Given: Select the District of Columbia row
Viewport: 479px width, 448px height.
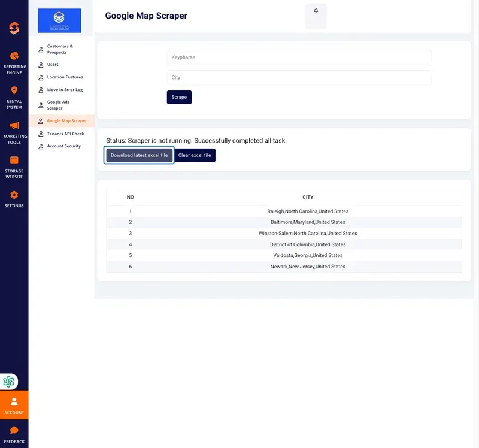Looking at the screenshot, I should pyautogui.click(x=284, y=244).
